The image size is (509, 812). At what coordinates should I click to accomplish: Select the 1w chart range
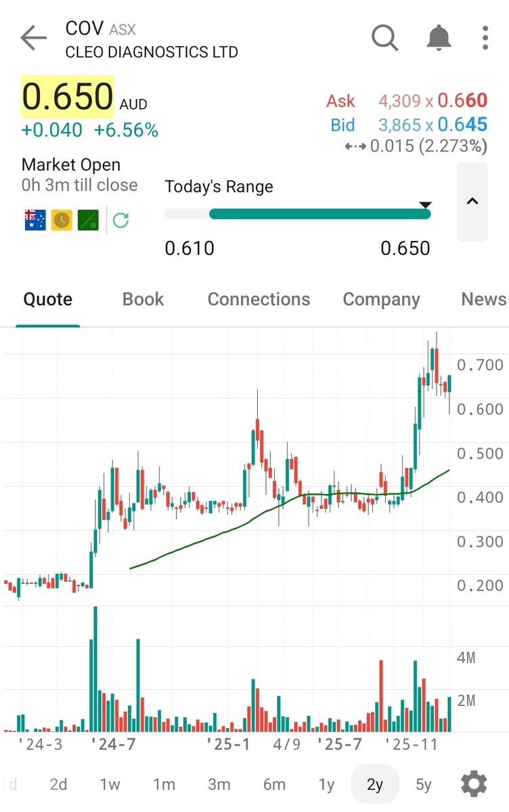tap(110, 784)
